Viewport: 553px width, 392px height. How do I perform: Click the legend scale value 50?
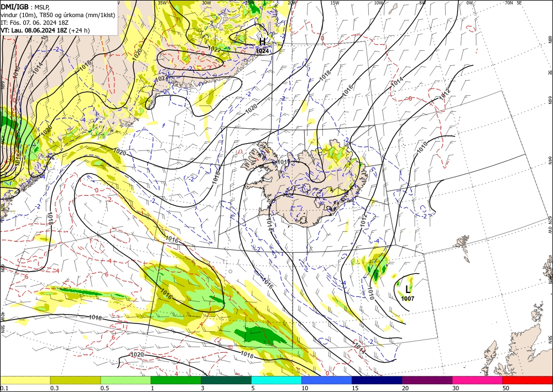tap(506, 388)
